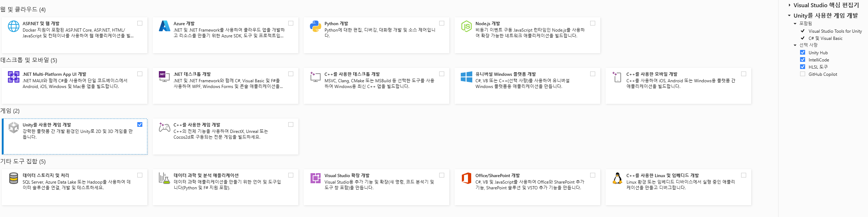Check the .NET Multi-Platform App UI checkbox
Screen dimensions: 868x217
140,74
